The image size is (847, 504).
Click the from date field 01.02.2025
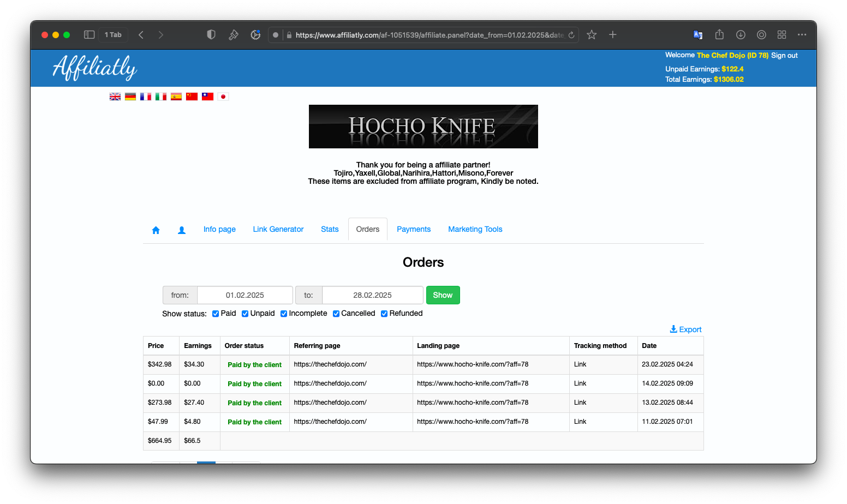pyautogui.click(x=245, y=295)
